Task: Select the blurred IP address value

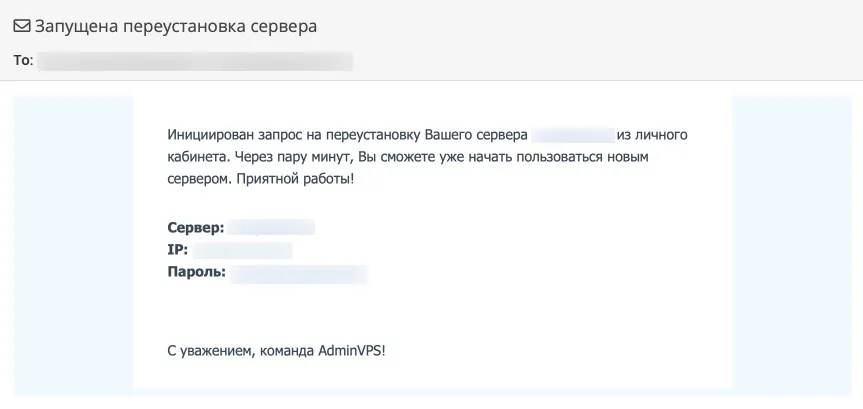Action: coord(243,249)
